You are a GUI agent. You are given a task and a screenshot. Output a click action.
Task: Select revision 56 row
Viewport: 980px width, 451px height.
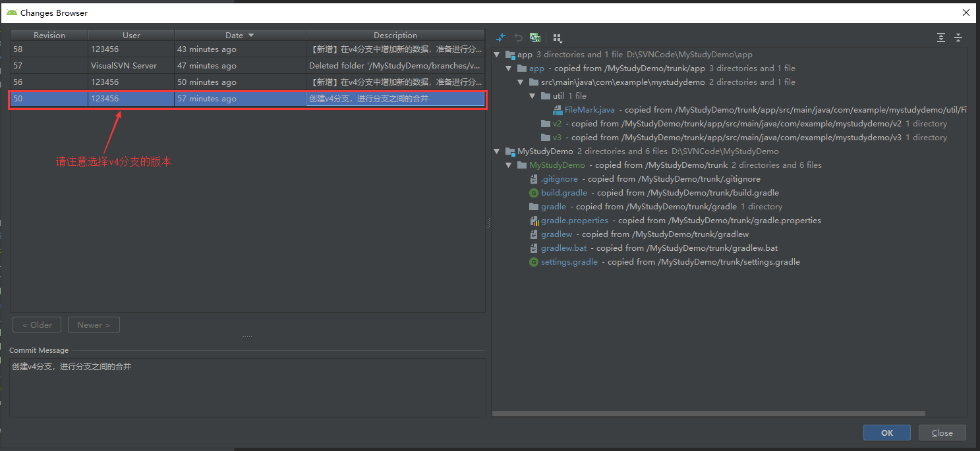[248, 82]
